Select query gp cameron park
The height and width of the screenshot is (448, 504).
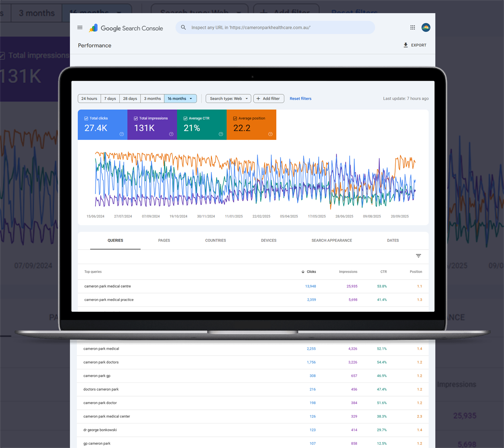point(97,444)
